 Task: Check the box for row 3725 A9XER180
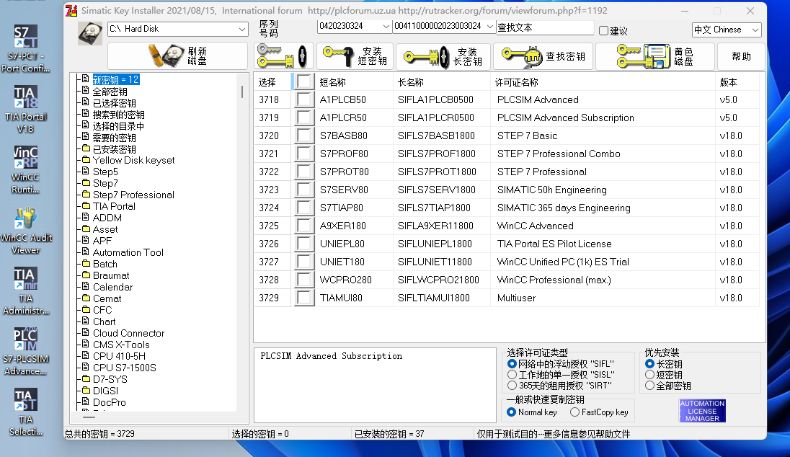[304, 226]
